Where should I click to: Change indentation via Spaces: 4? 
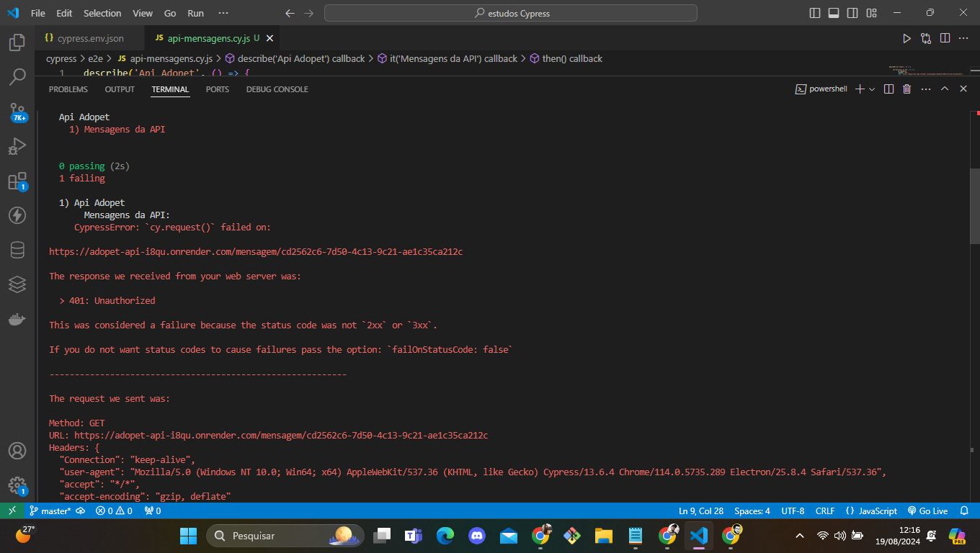[752, 511]
